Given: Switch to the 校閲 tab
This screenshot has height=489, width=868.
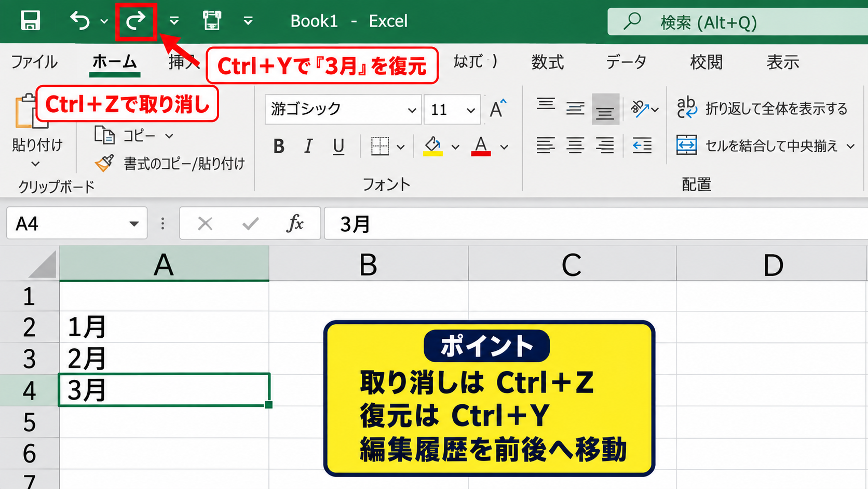Looking at the screenshot, I should pos(706,62).
